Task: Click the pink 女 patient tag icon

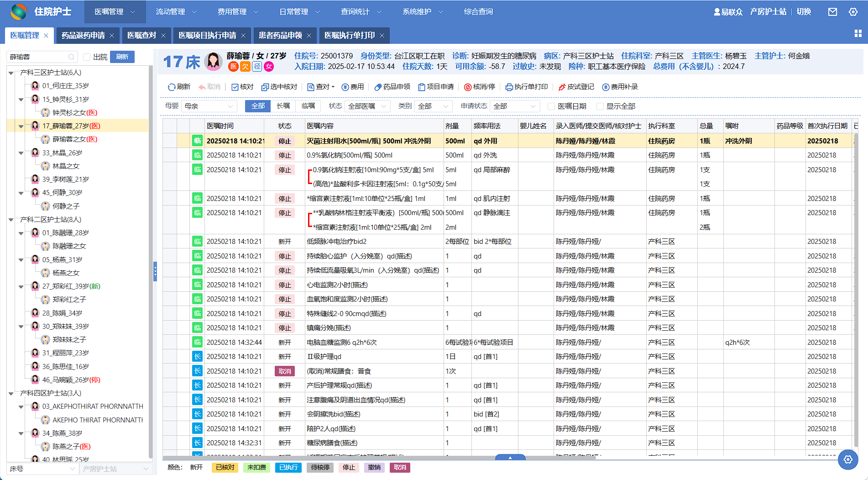Action: pyautogui.click(x=269, y=67)
